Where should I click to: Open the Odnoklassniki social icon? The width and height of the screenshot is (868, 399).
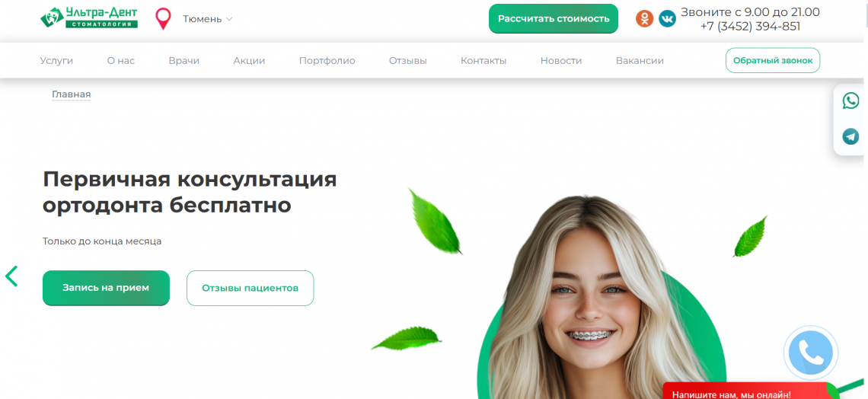644,19
